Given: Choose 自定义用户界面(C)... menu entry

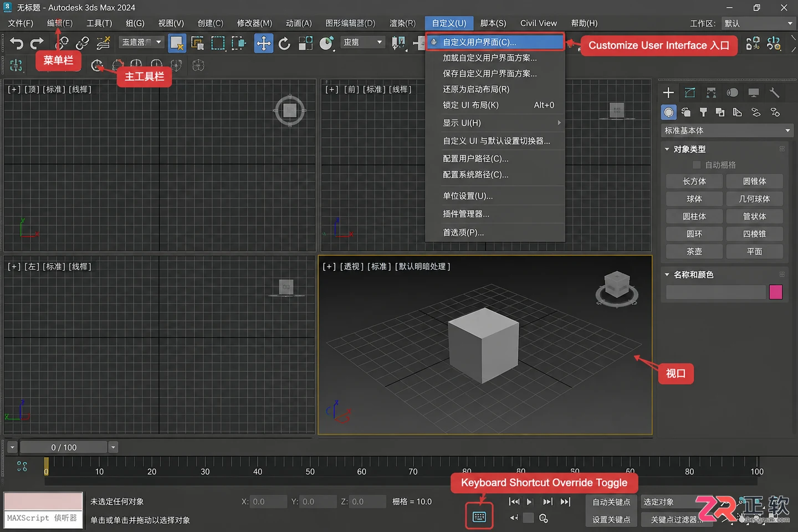Looking at the screenshot, I should click(x=495, y=42).
